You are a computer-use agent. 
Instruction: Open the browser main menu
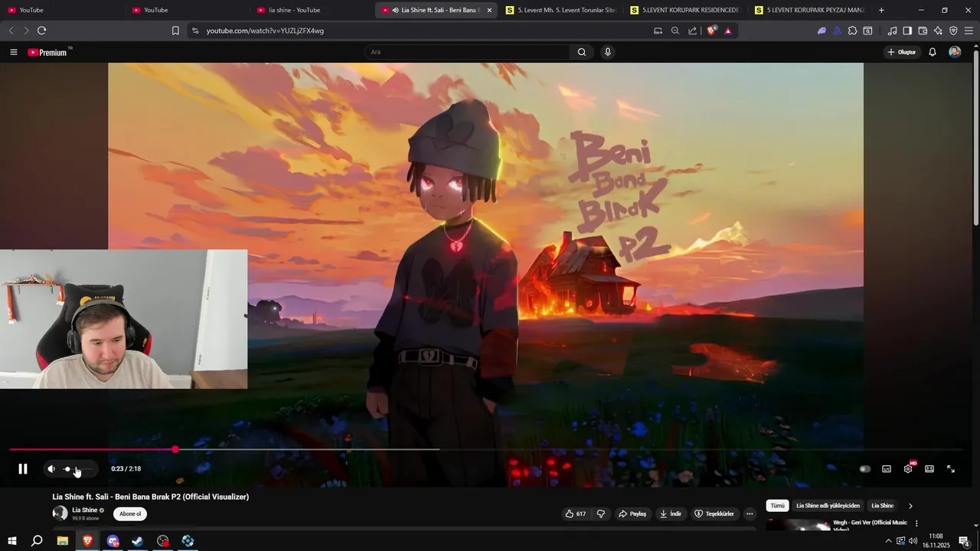point(969,31)
